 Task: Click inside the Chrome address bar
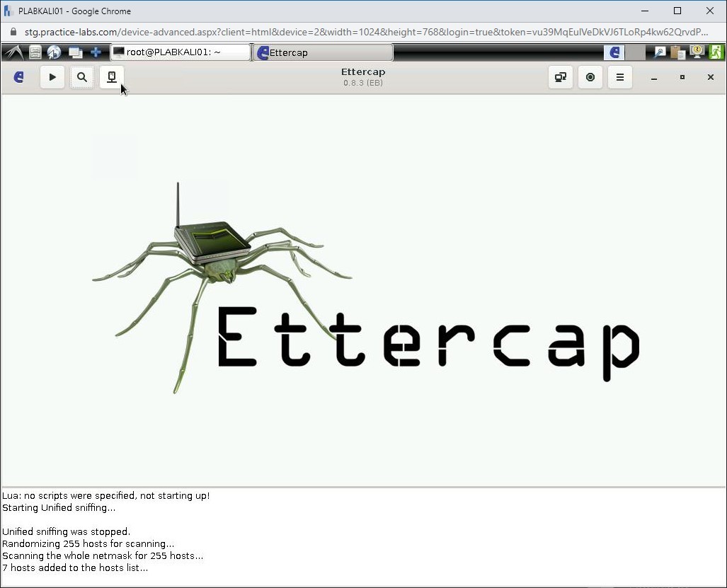click(x=283, y=32)
